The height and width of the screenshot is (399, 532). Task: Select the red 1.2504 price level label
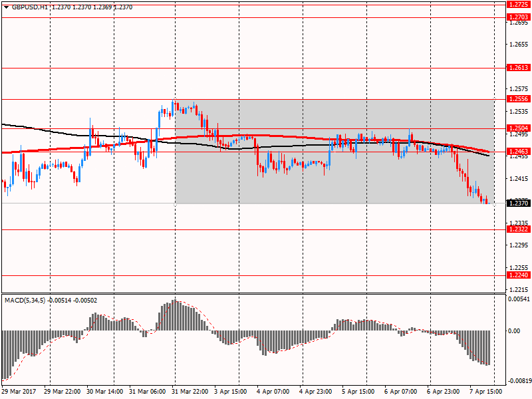point(519,128)
